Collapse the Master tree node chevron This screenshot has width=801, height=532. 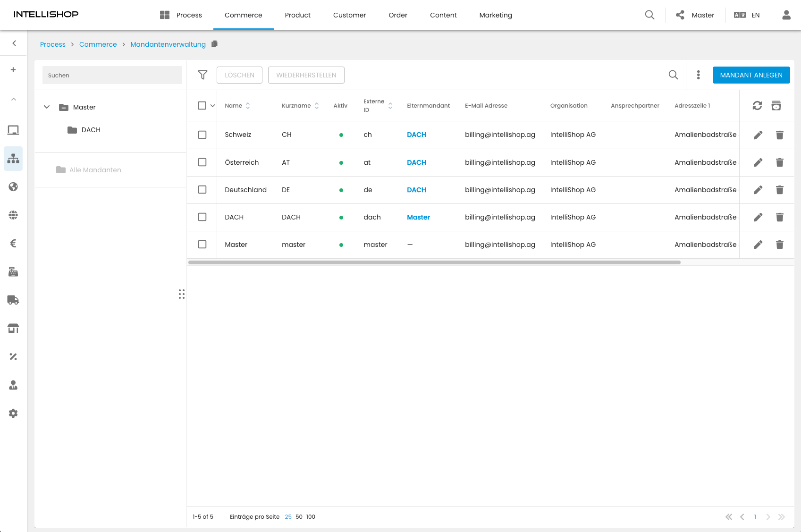pyautogui.click(x=47, y=107)
